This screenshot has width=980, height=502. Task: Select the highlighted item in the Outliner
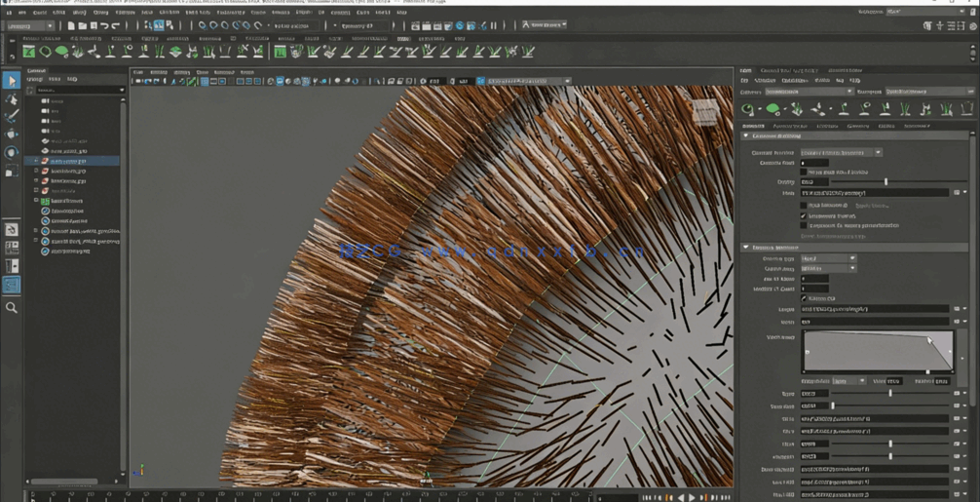(68, 161)
